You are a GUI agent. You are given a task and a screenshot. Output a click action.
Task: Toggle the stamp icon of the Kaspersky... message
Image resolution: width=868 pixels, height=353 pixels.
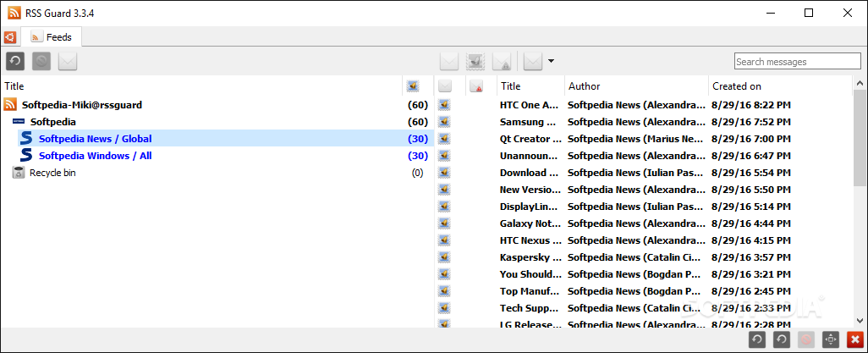coord(443,257)
